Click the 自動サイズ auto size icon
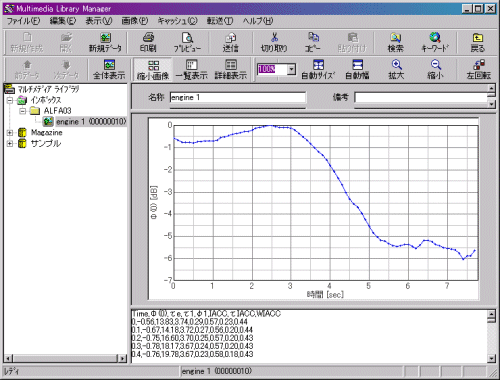The width and height of the screenshot is (500, 380). tap(318, 69)
